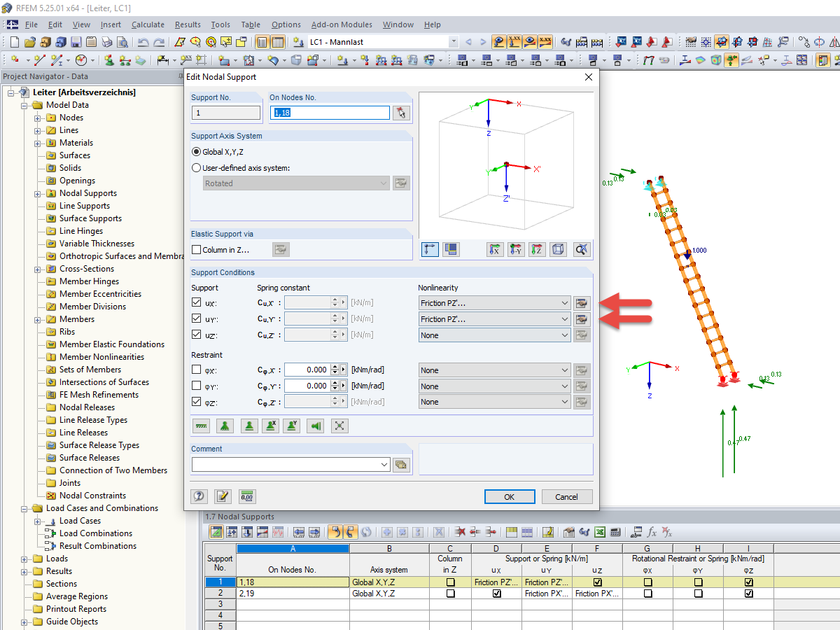
Task: Click the help question mark icon
Action: point(199,496)
